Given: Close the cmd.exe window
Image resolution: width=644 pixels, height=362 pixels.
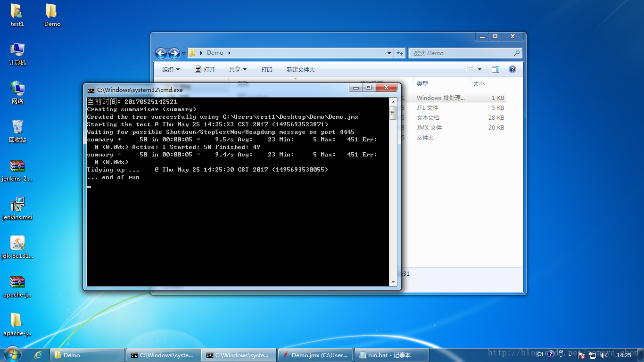Looking at the screenshot, I should tap(387, 88).
